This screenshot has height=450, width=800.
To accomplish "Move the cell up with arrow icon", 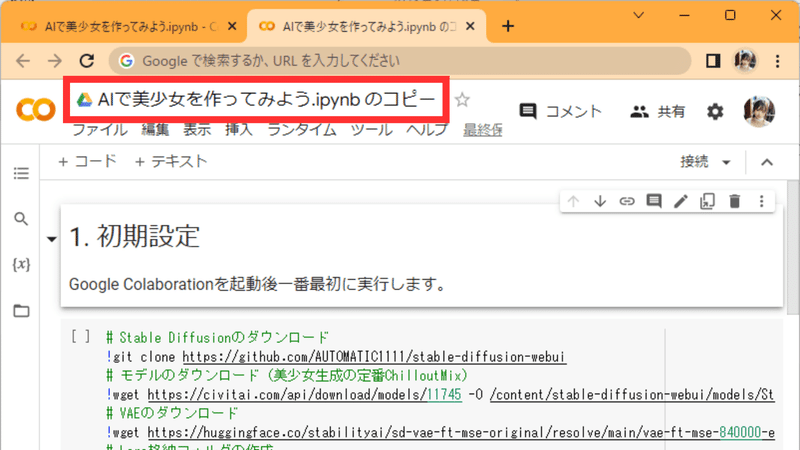I will point(573,201).
